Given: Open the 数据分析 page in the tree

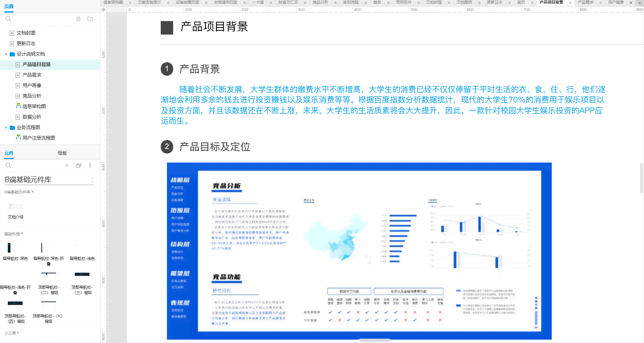Looking at the screenshot, I should (x=32, y=117).
